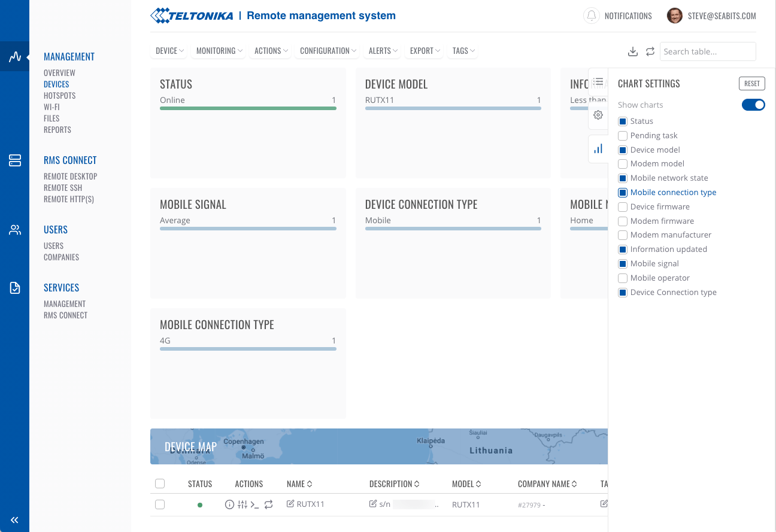Go to Wi-Fi in Management menu
This screenshot has width=776, height=532.
51,107
